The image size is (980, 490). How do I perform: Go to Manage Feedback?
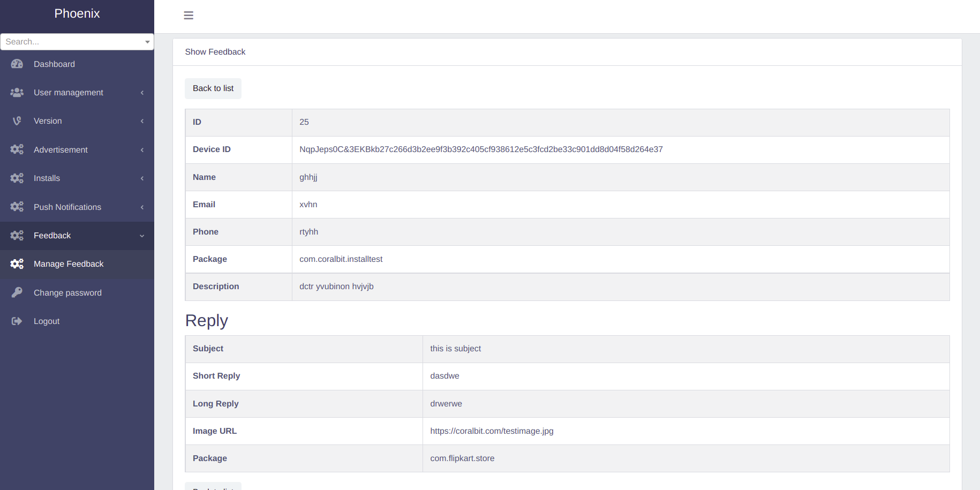coord(77,264)
